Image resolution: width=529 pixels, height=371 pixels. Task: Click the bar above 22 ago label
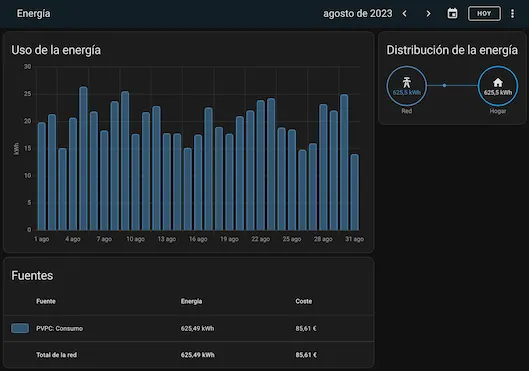(x=260, y=165)
